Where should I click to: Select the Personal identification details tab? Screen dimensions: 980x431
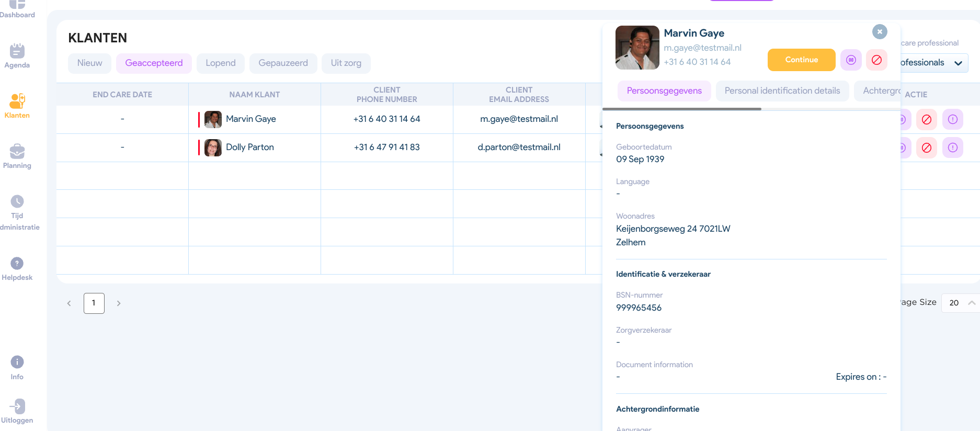[x=782, y=91]
